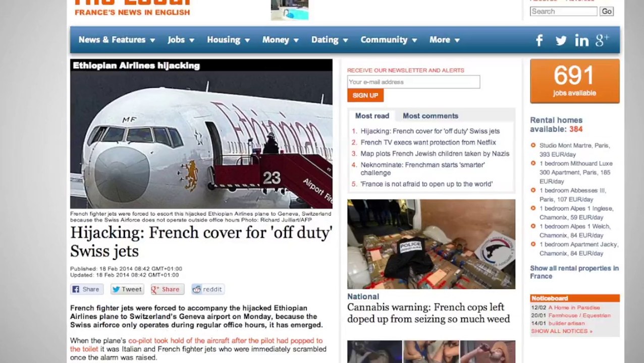The image size is (644, 363).
Task: Switch to the Most comments tab
Action: (x=431, y=116)
